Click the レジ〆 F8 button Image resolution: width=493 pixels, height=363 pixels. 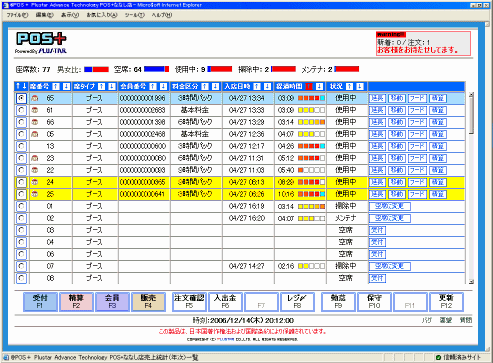297,302
